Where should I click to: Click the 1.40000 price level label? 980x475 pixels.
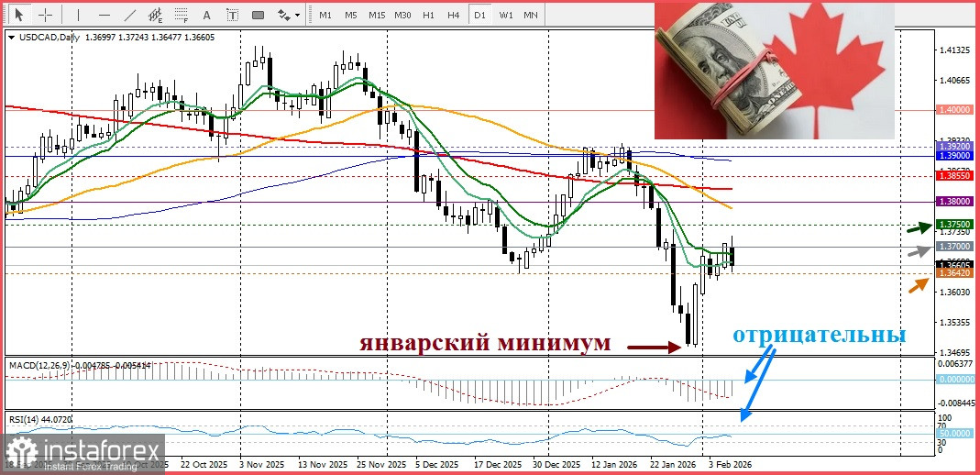[x=955, y=110]
